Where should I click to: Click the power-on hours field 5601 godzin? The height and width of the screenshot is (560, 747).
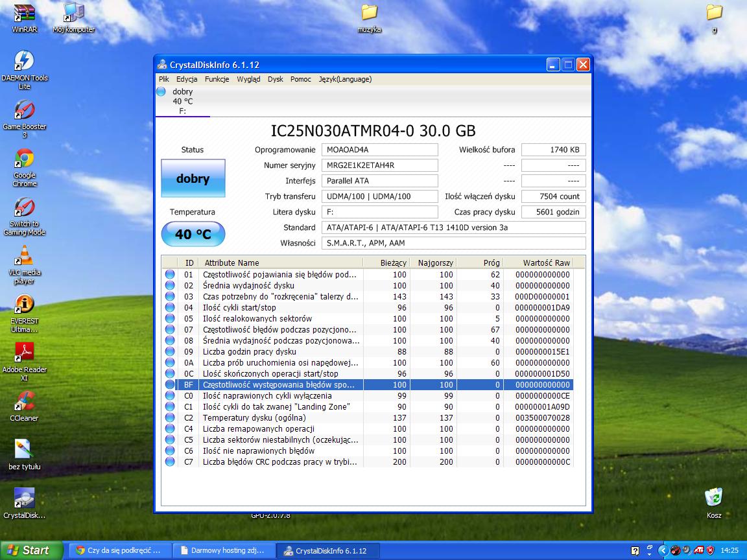coord(554,212)
